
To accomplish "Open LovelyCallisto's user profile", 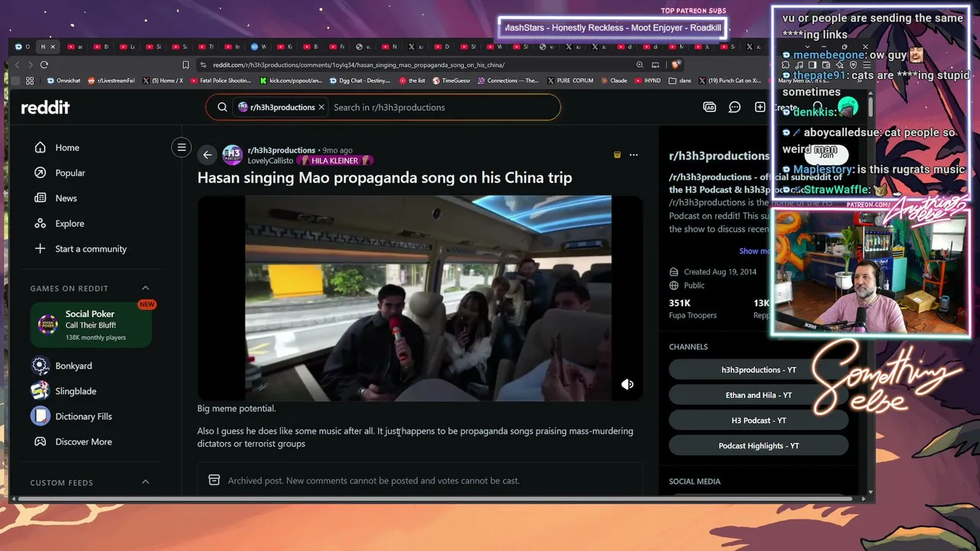I will tap(270, 161).
